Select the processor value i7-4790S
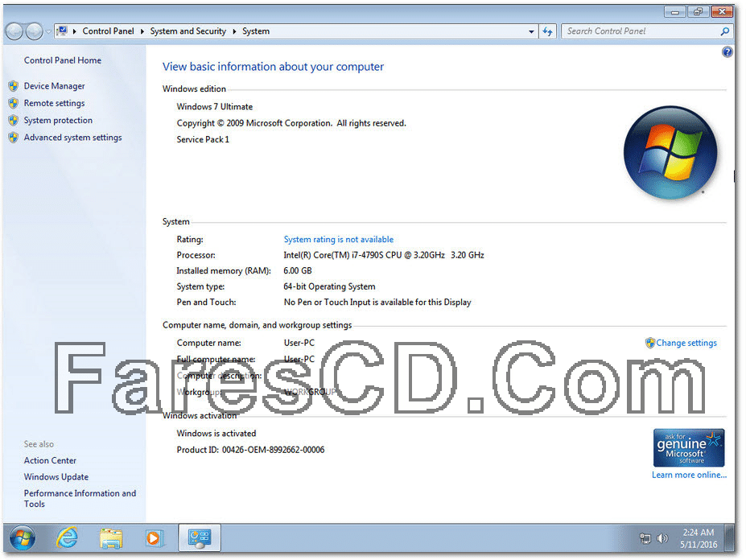 [x=384, y=255]
